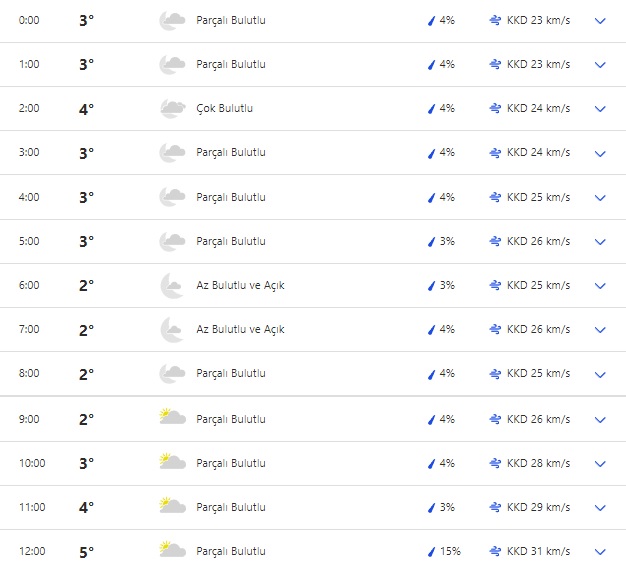Click the raindrop icon in 5:00 row

(432, 241)
